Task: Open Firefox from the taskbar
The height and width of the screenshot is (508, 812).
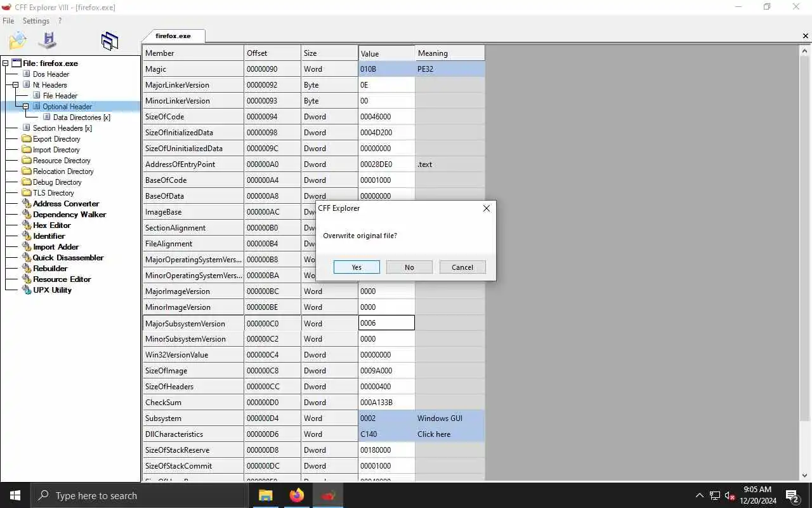Action: coord(296,495)
